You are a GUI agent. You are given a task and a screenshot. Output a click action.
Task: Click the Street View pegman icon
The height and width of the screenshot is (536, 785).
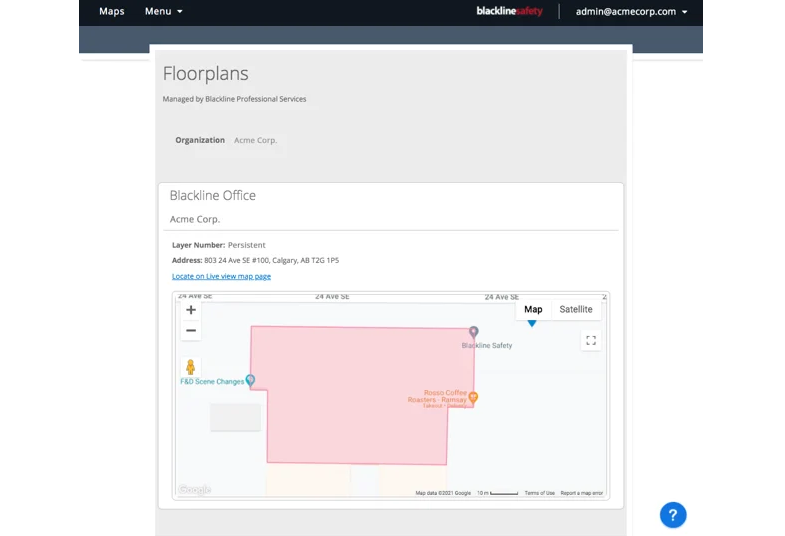click(x=191, y=367)
